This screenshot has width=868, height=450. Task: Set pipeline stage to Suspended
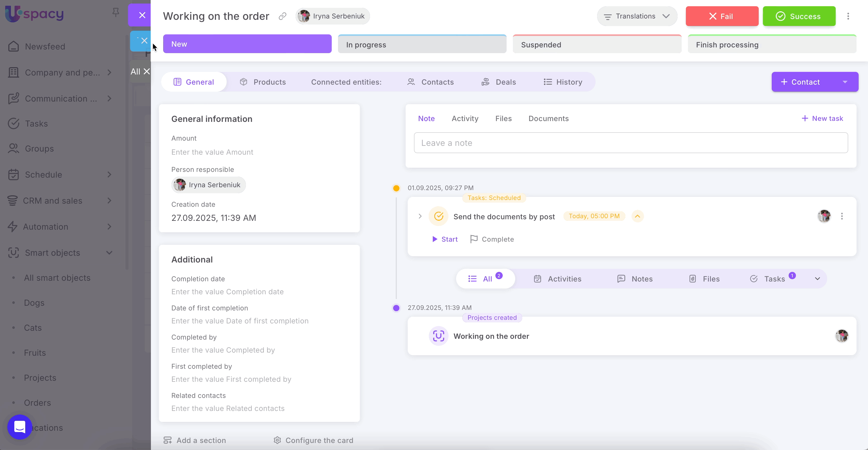pos(597,44)
